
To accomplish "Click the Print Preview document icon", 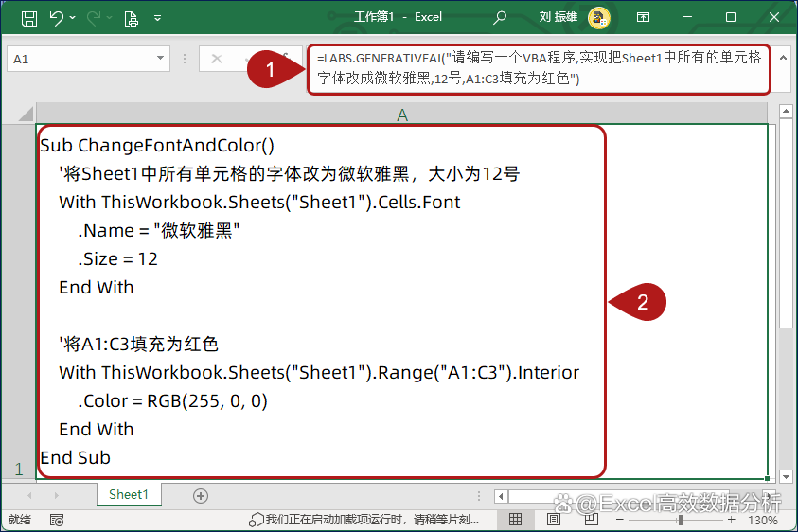I will tap(131, 19).
